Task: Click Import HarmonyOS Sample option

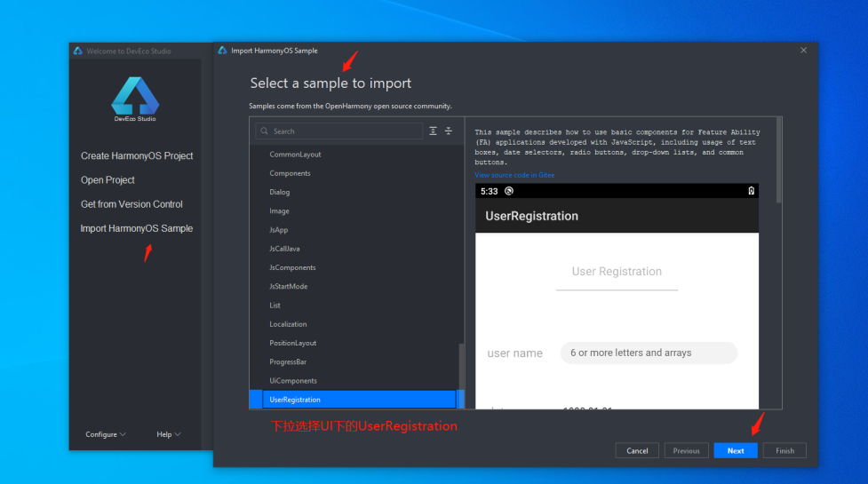Action: point(136,228)
